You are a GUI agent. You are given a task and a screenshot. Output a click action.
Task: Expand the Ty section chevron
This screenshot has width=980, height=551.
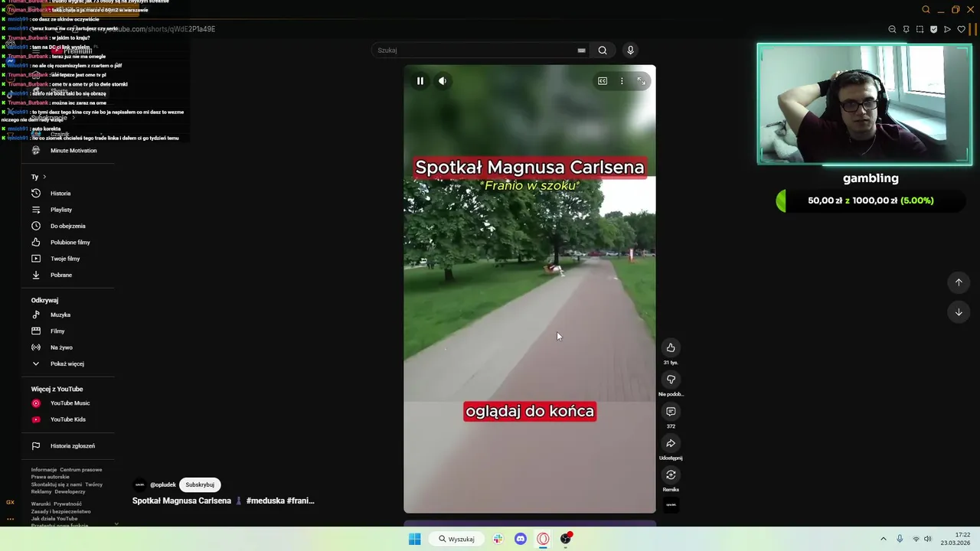pos(44,177)
